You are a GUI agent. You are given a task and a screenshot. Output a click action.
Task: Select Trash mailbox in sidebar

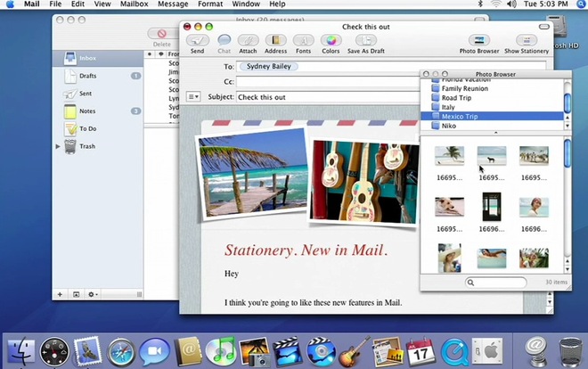pyautogui.click(x=97, y=146)
